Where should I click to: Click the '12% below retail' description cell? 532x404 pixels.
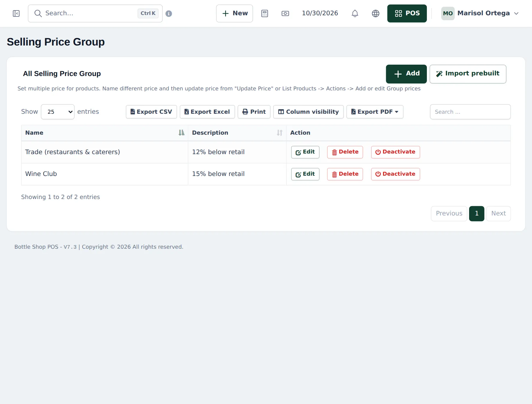(x=237, y=152)
